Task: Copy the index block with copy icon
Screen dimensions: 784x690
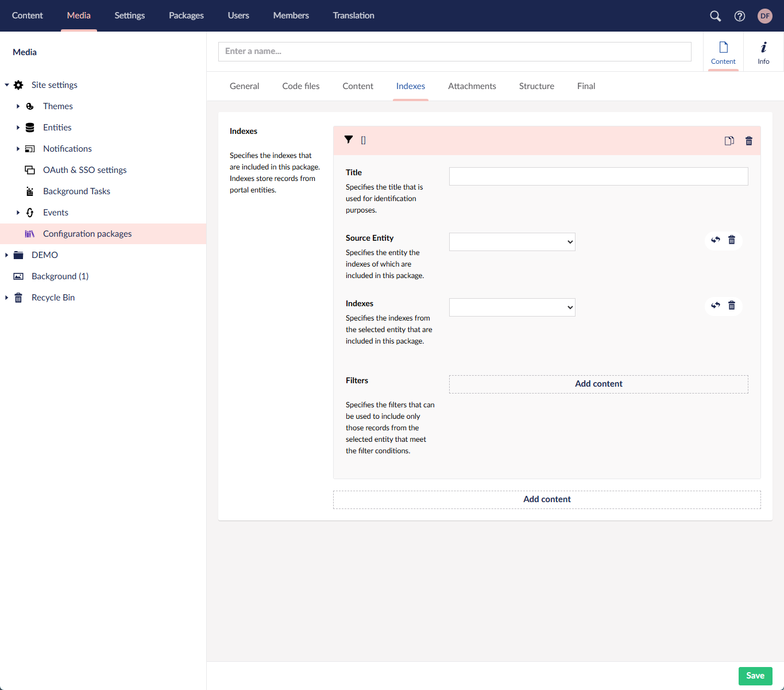Action: click(x=729, y=141)
